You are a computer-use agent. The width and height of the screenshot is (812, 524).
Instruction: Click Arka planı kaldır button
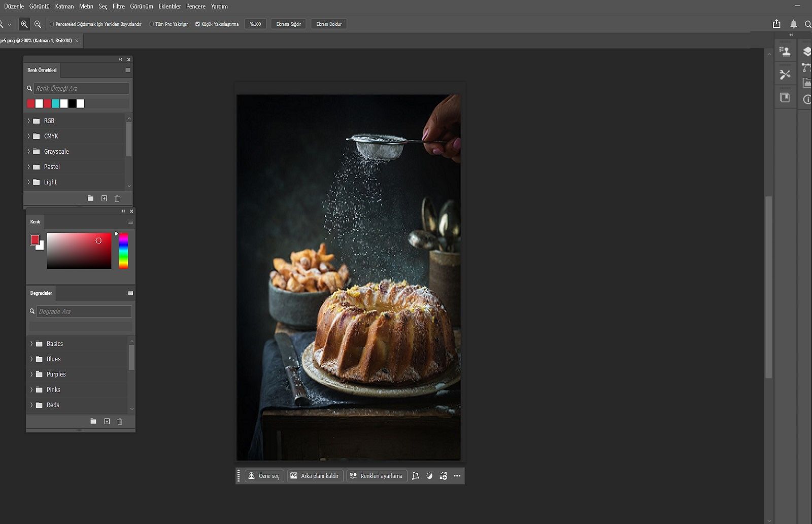point(315,476)
